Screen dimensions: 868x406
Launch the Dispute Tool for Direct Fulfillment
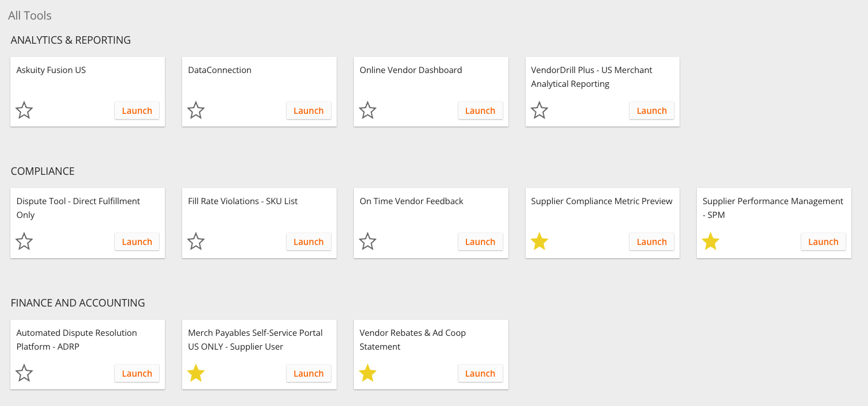pyautogui.click(x=137, y=242)
